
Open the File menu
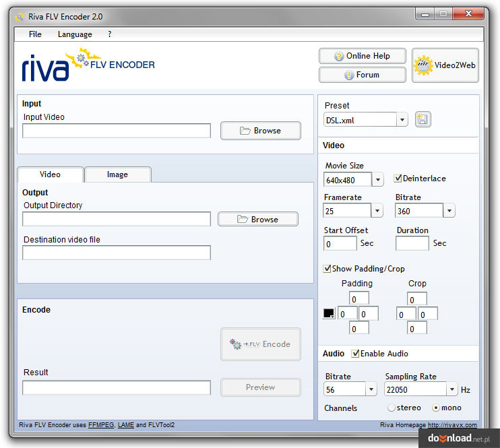pyautogui.click(x=35, y=34)
